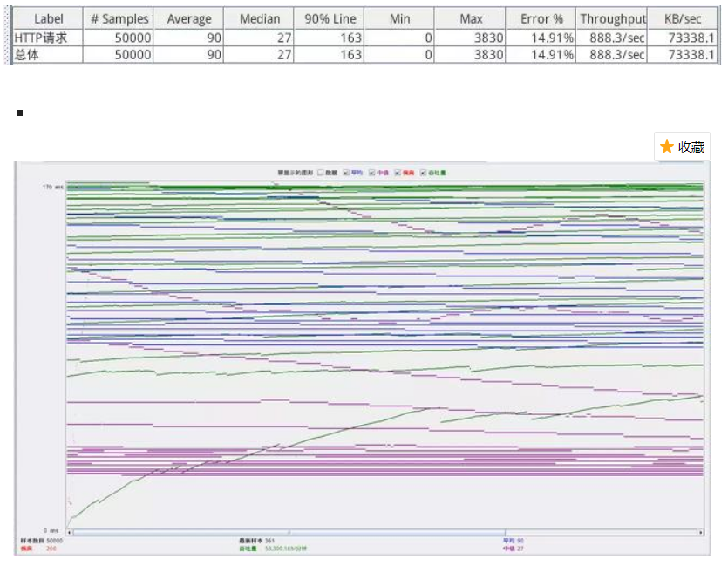Click the Error % column header
Viewport: 728px width, 566px height.
click(541, 18)
